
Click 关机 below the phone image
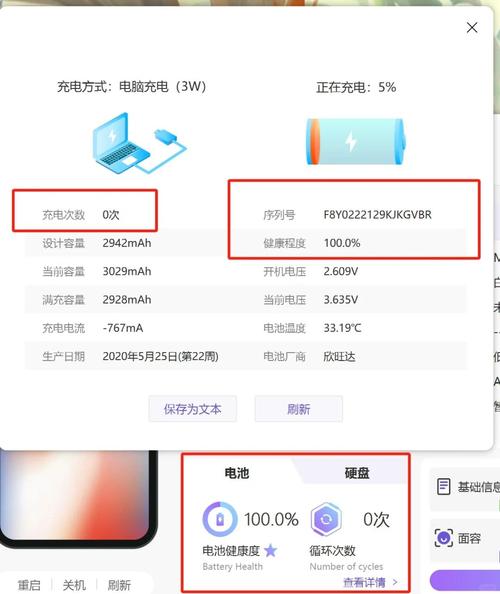(x=74, y=585)
